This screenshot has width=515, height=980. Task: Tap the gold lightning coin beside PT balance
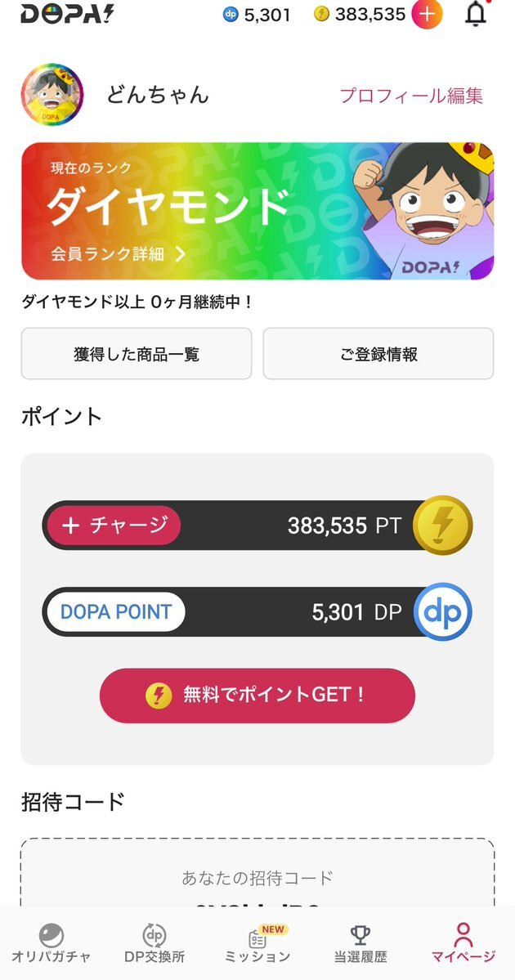442,526
